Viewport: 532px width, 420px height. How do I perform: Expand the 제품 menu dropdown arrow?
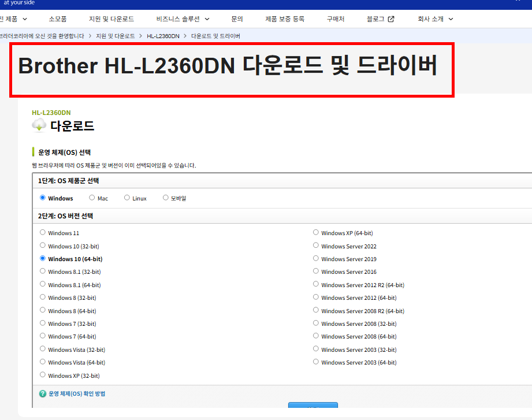point(25,19)
